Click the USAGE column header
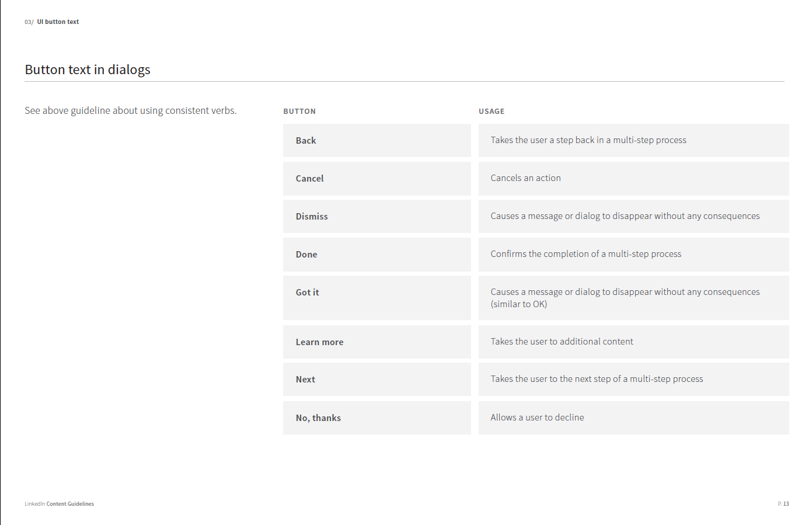This screenshot has height=525, width=812. [x=492, y=112]
